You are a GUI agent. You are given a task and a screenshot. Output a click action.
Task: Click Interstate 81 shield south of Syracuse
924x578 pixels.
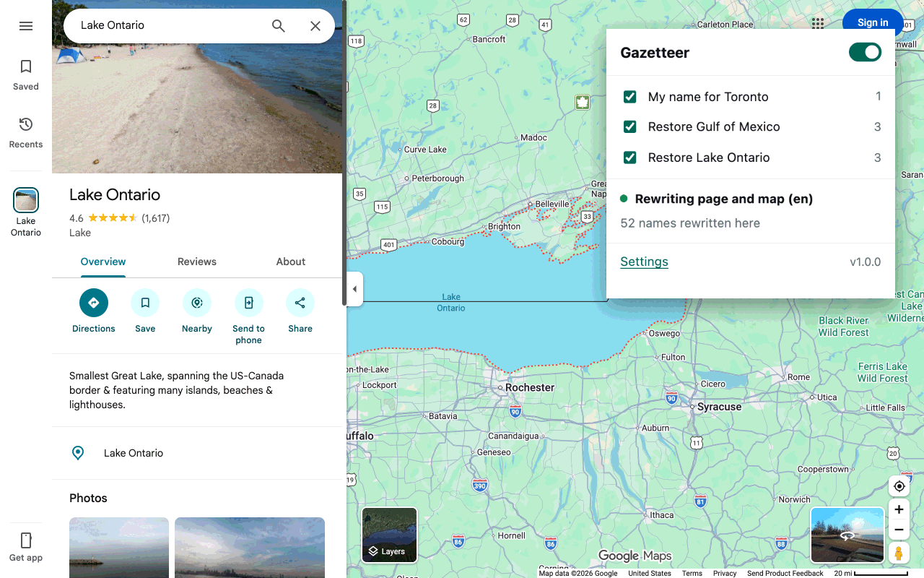coord(700,501)
